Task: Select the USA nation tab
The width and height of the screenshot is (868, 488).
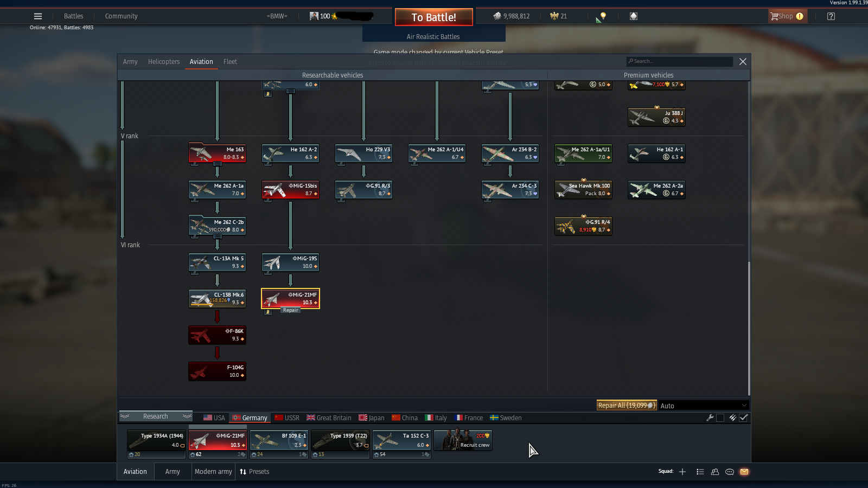Action: click(x=214, y=418)
